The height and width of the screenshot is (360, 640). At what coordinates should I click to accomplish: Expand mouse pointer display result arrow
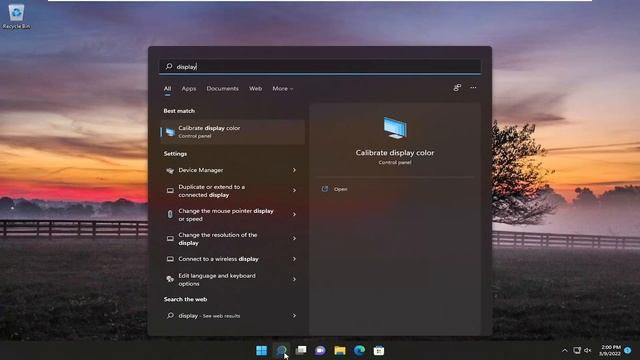click(294, 214)
